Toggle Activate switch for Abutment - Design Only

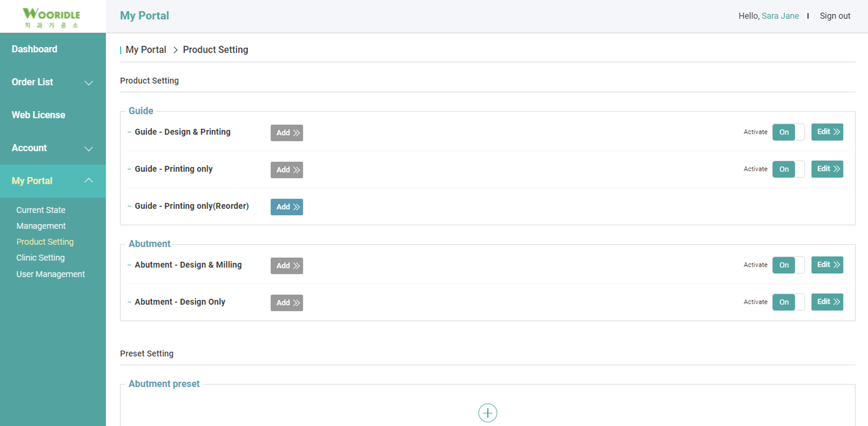[x=788, y=302]
